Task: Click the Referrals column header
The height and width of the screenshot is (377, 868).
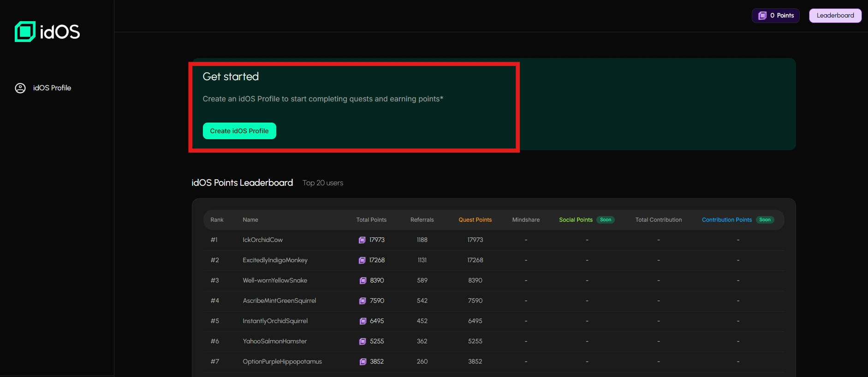Action: [x=422, y=220]
